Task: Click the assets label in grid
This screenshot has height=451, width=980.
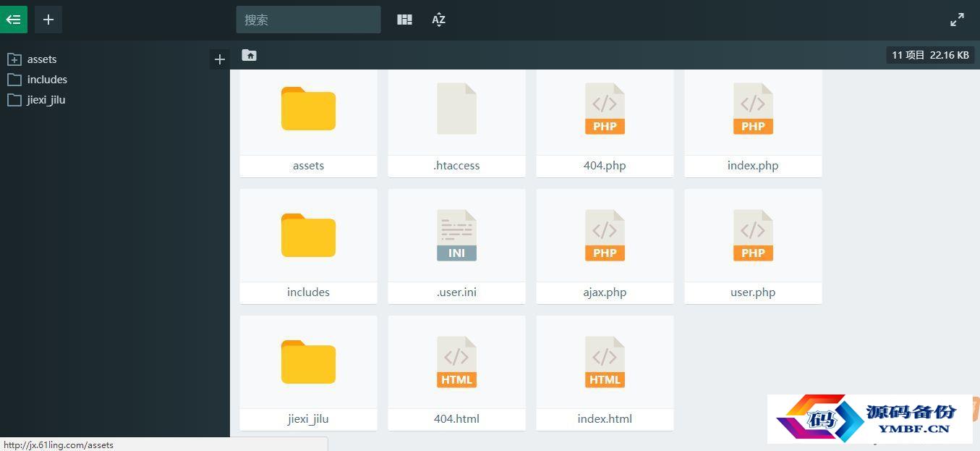Action: point(308,166)
